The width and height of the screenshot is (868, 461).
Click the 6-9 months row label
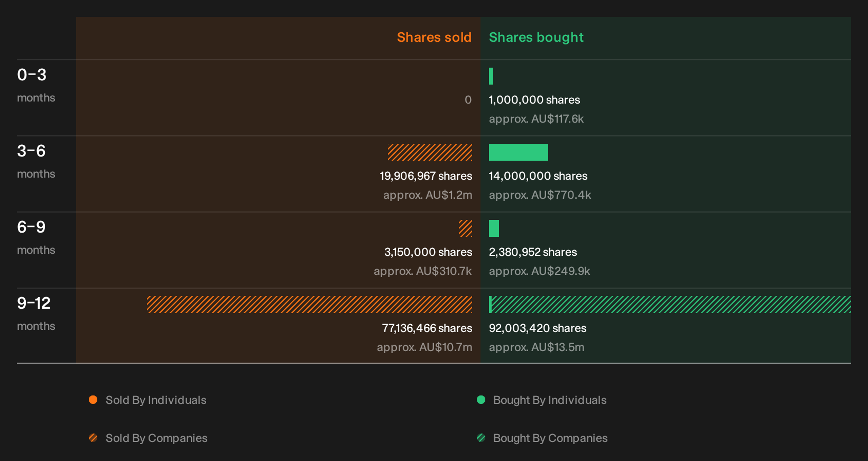[x=36, y=237]
